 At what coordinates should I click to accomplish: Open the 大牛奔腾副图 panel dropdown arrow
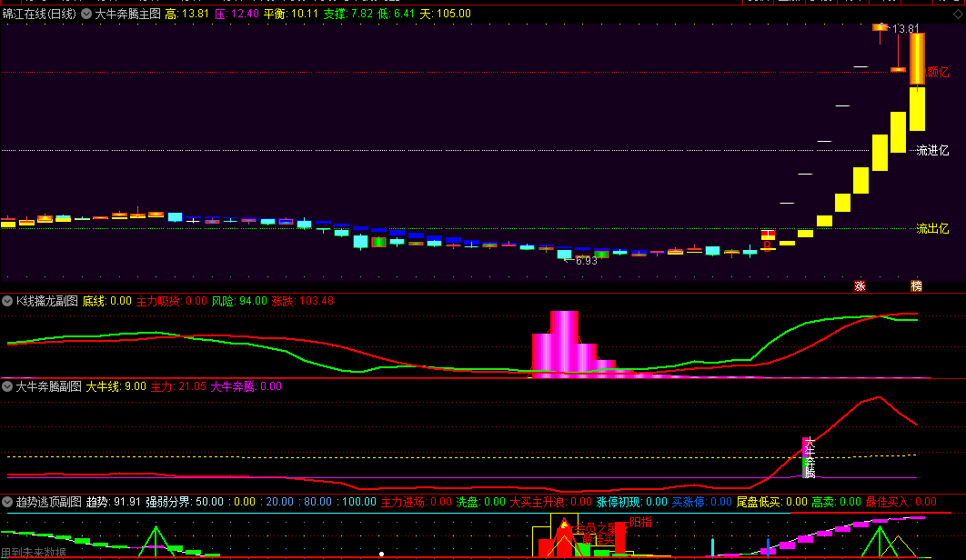8,386
